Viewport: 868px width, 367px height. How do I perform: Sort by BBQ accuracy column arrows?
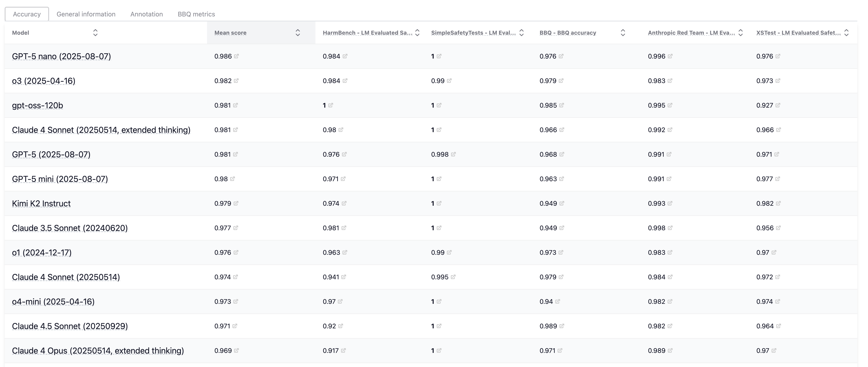pyautogui.click(x=623, y=33)
